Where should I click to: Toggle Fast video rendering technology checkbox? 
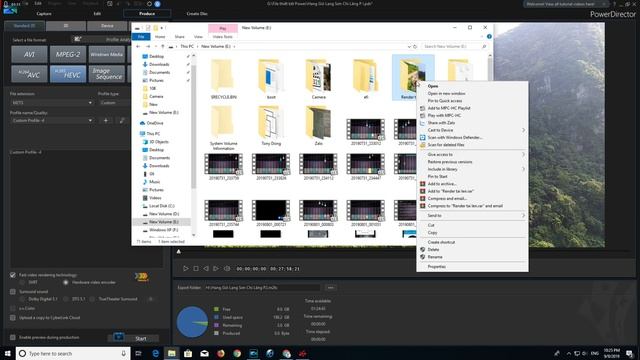click(x=13, y=275)
